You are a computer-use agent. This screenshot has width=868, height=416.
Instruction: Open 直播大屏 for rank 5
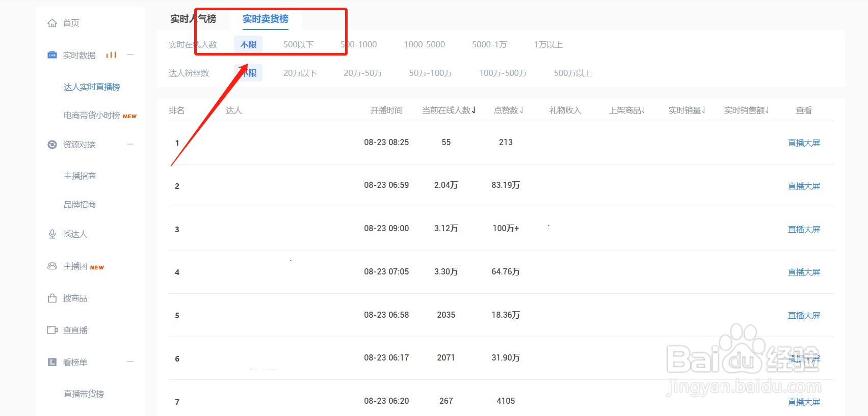coord(804,316)
